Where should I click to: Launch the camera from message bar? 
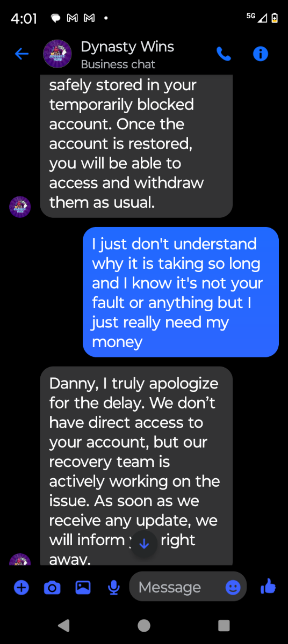52,588
